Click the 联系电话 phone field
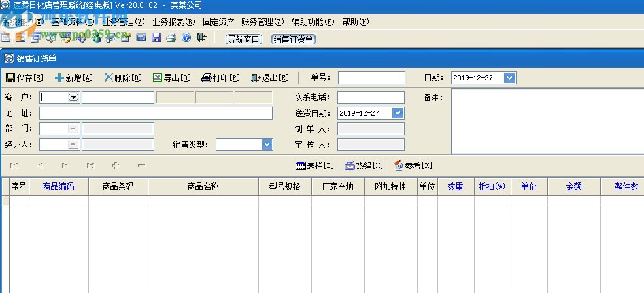Viewport: 644px width, 293px height. [x=371, y=97]
